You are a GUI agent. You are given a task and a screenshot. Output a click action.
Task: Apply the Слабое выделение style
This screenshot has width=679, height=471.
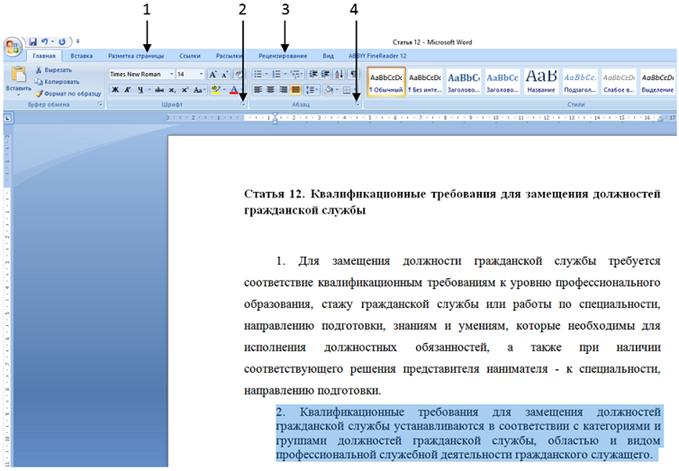tap(619, 82)
